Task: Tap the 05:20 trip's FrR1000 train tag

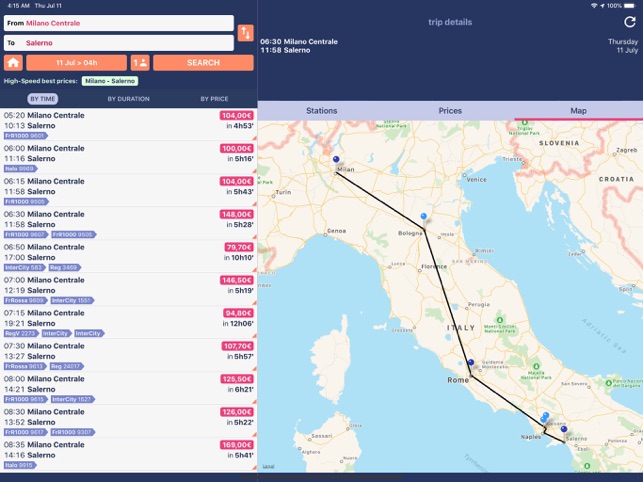Action: click(x=25, y=136)
